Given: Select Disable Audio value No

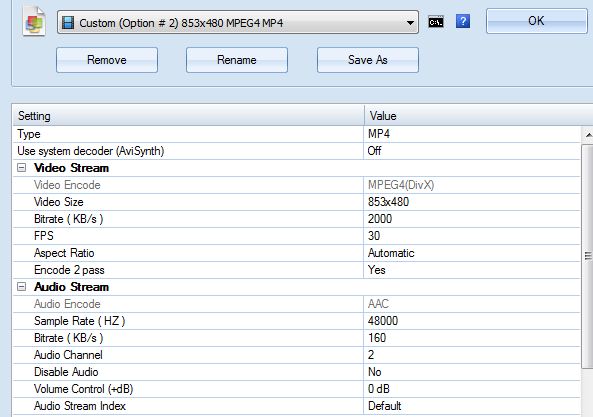Looking at the screenshot, I should click(x=374, y=372).
